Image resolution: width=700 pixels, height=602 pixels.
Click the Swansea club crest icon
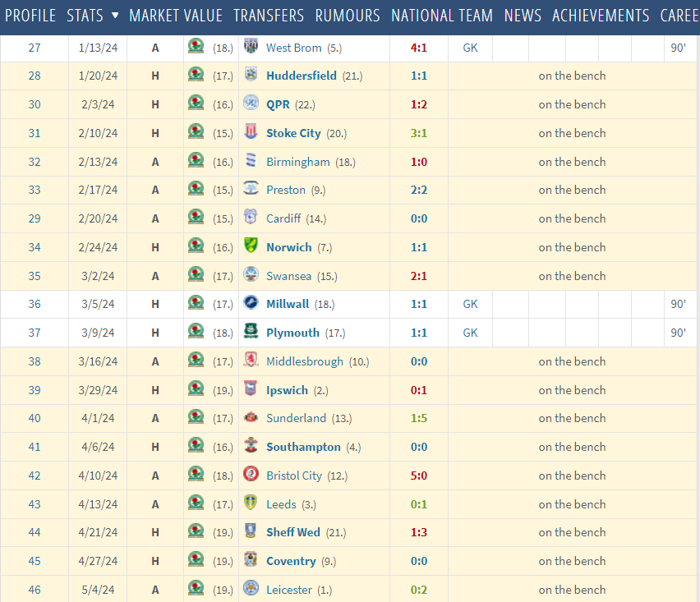[251, 274]
